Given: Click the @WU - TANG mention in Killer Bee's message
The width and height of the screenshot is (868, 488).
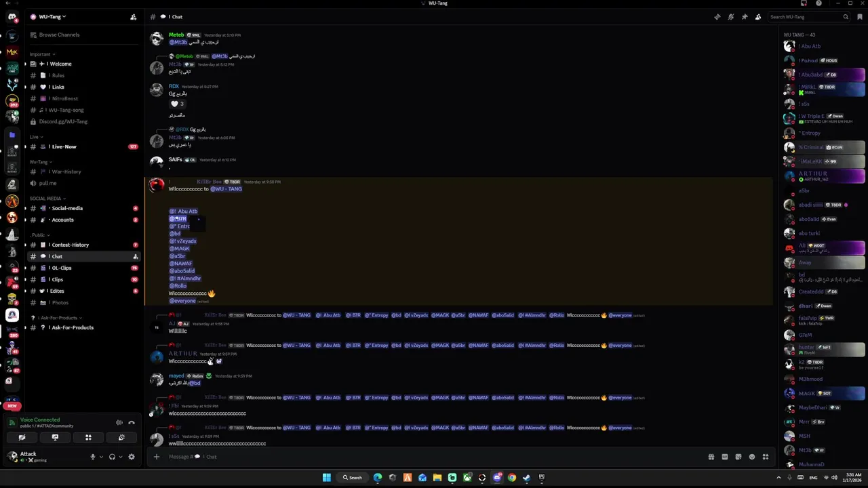Looking at the screenshot, I should tap(226, 189).
